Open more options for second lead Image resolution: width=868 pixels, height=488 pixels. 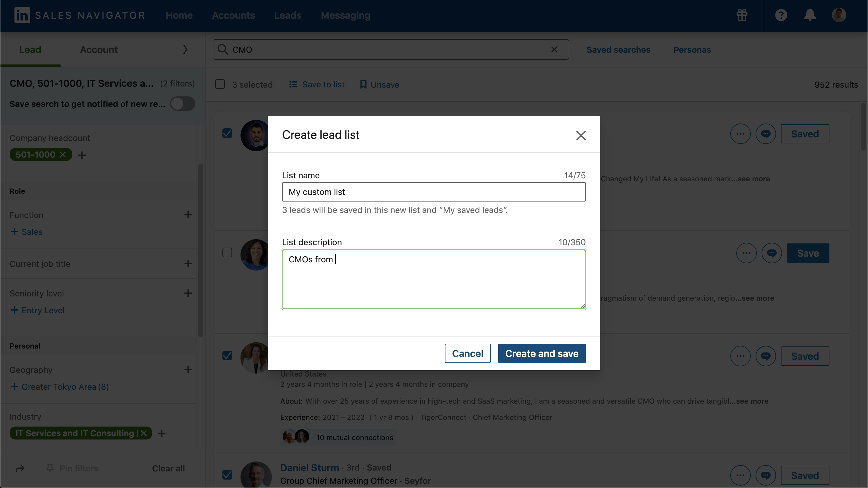click(x=746, y=253)
